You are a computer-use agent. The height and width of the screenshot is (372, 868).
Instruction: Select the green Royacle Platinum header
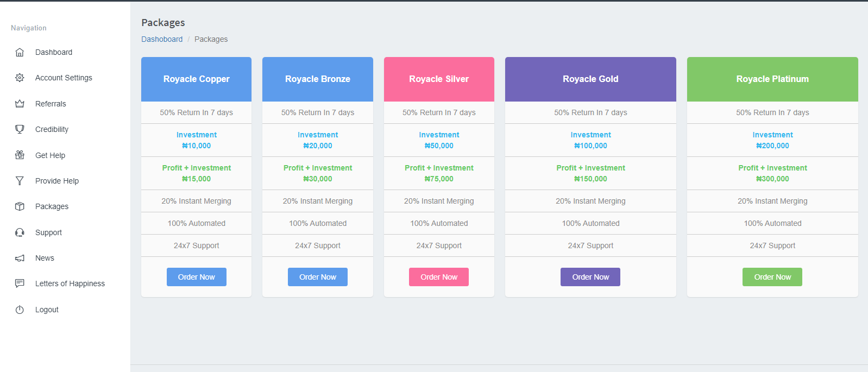click(772, 79)
